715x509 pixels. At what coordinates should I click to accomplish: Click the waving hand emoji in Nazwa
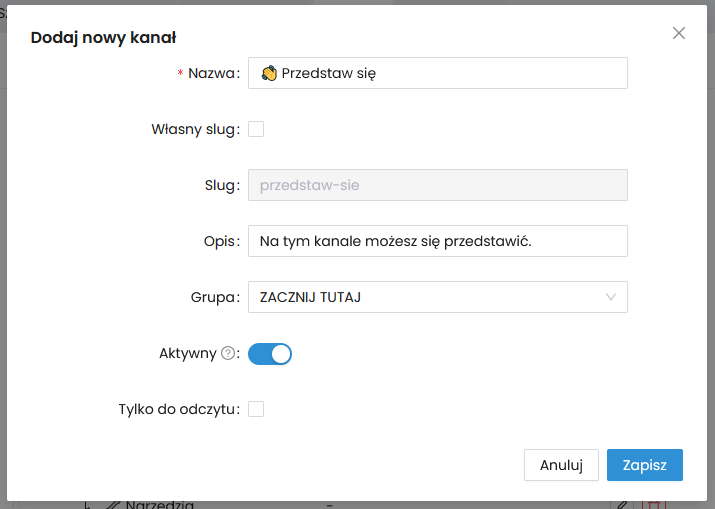pyautogui.click(x=268, y=73)
